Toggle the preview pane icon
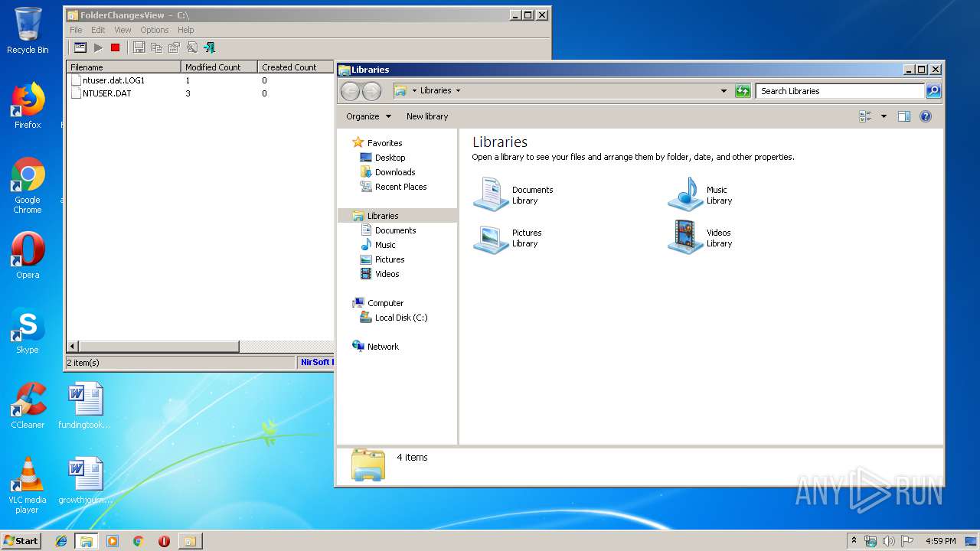The image size is (980, 551). (904, 116)
